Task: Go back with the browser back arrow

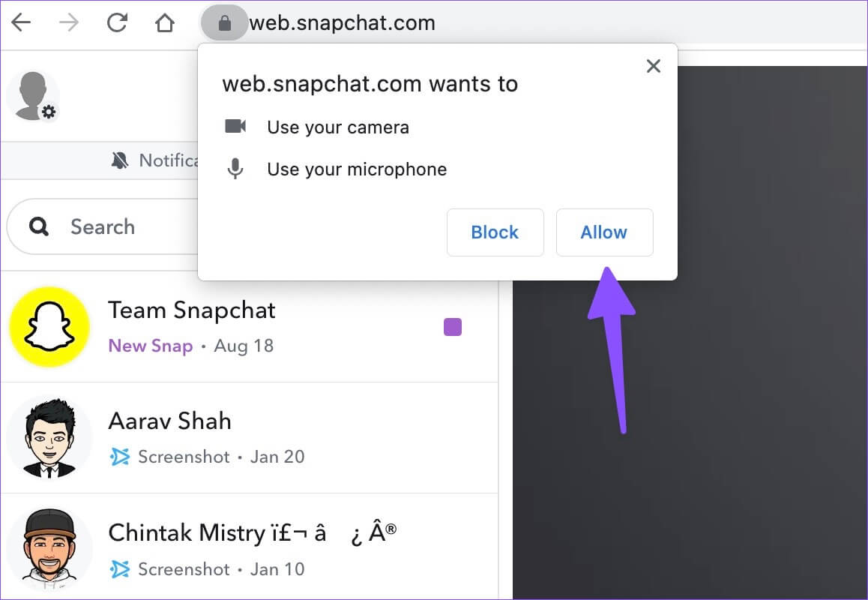Action: click(21, 22)
